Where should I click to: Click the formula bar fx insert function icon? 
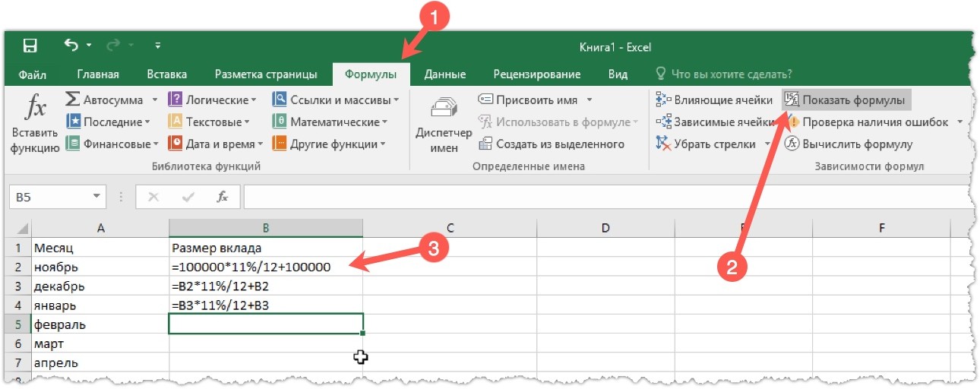coord(223,197)
